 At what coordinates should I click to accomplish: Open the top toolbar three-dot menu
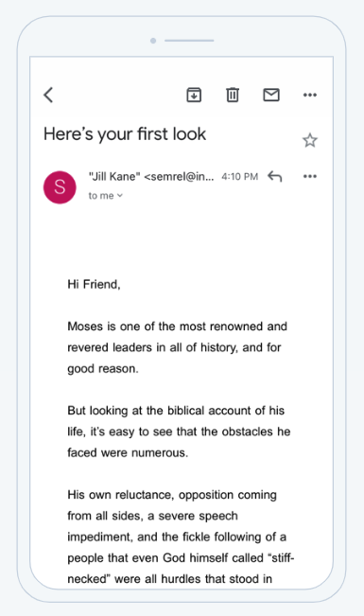[310, 95]
